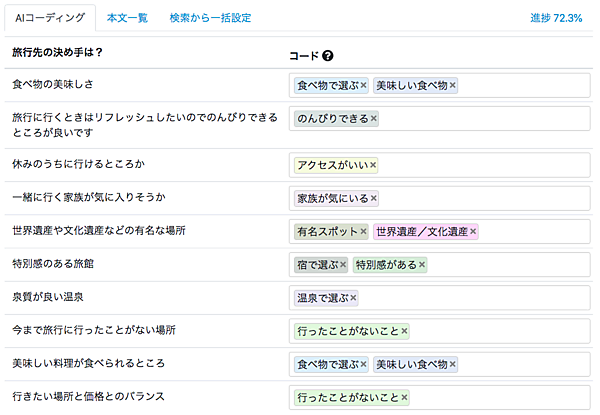Remove 食べ物で選ぶ tag in 食べ物の美味しさ row

click(x=363, y=86)
